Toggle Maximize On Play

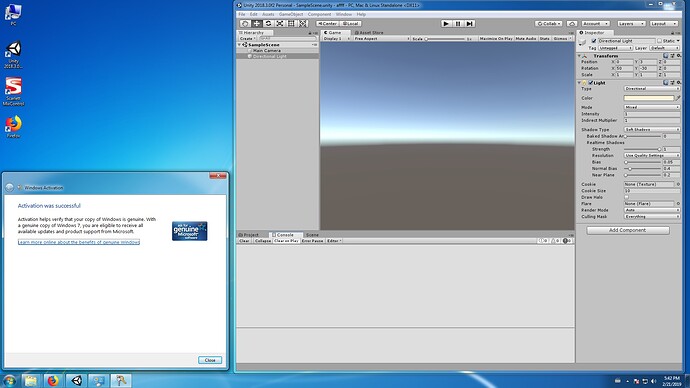[496, 38]
